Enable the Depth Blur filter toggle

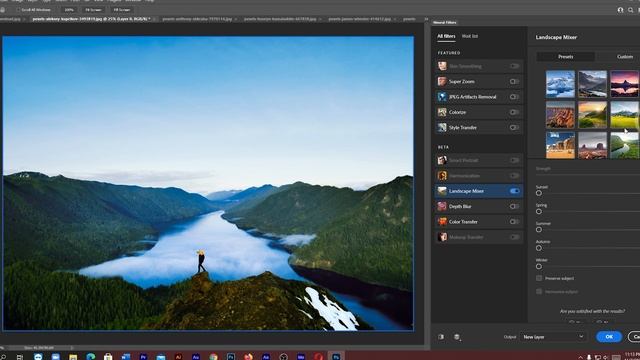[x=514, y=206]
